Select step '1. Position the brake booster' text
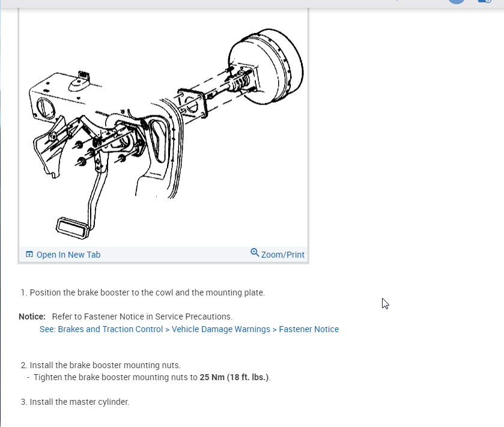This screenshot has height=427, width=504. click(143, 292)
